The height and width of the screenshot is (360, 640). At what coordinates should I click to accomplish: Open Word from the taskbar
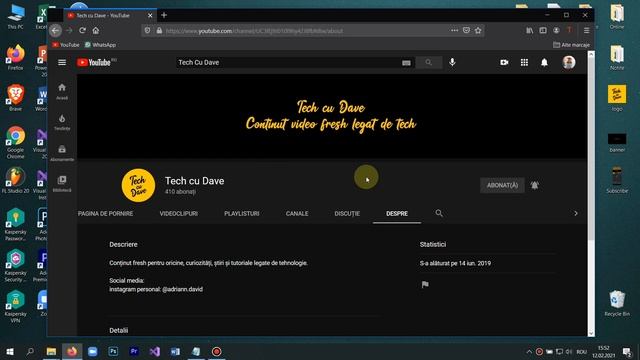point(175,351)
